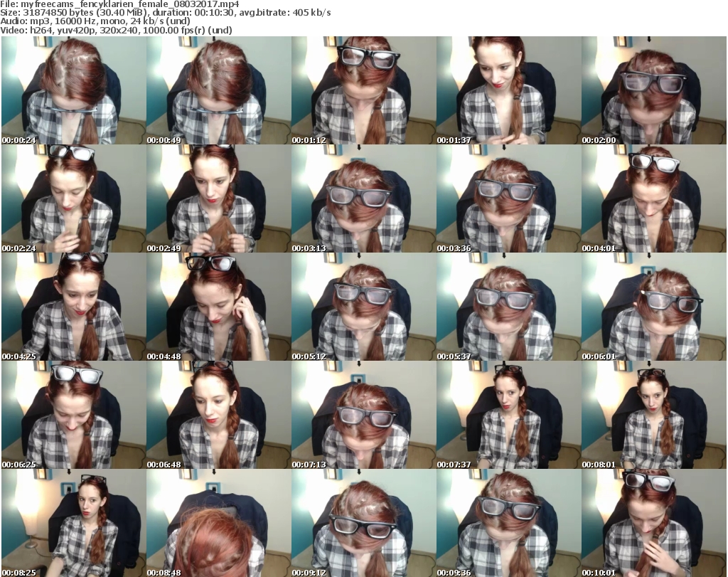The height and width of the screenshot is (577, 728).
Task: View the frame stamped 00:08:25
Action: [74, 523]
